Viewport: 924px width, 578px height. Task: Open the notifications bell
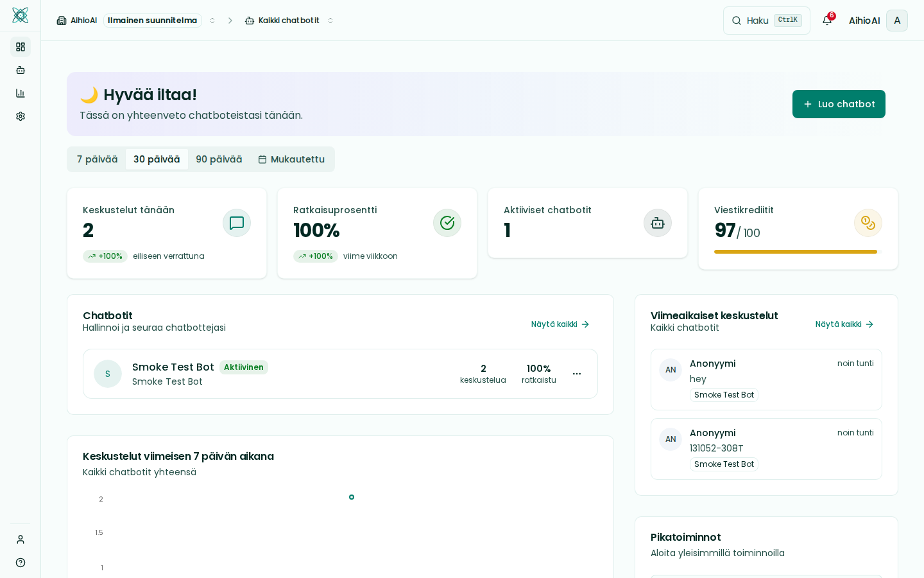(x=827, y=21)
